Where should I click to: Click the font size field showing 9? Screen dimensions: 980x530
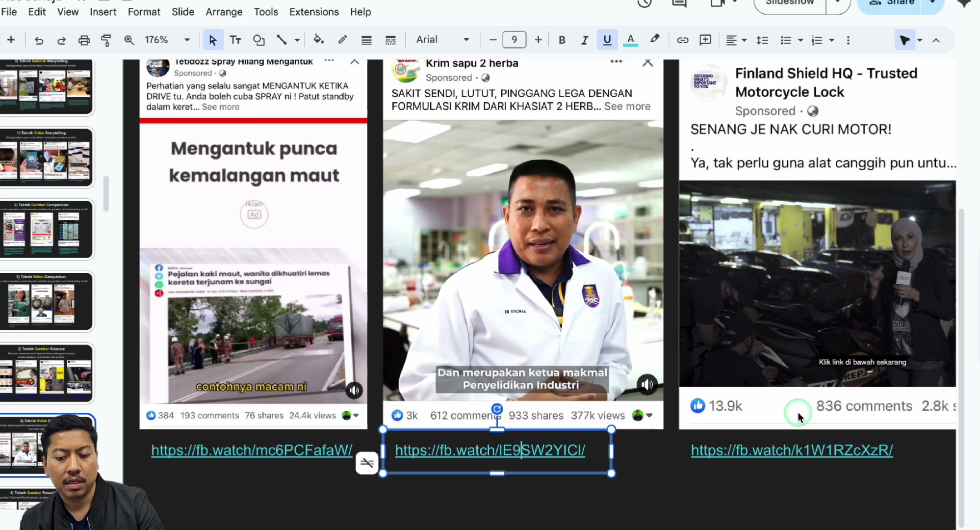514,40
